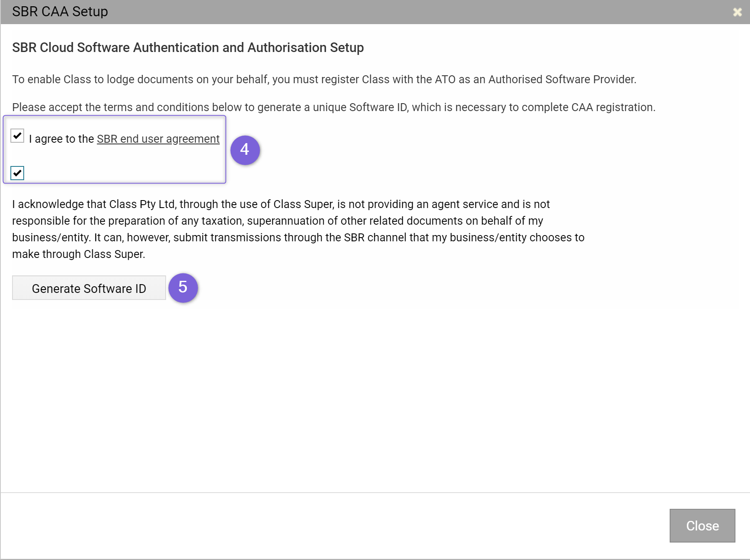Click the "SBR Cloud Software Authentication and Authorisation Setup" heading
The image size is (750, 560).
188,47
